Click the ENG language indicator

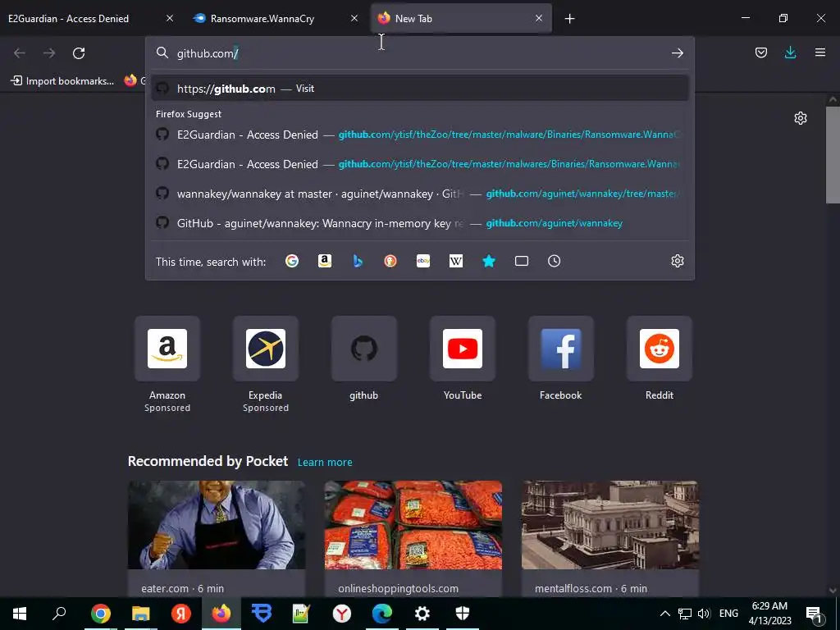point(728,614)
